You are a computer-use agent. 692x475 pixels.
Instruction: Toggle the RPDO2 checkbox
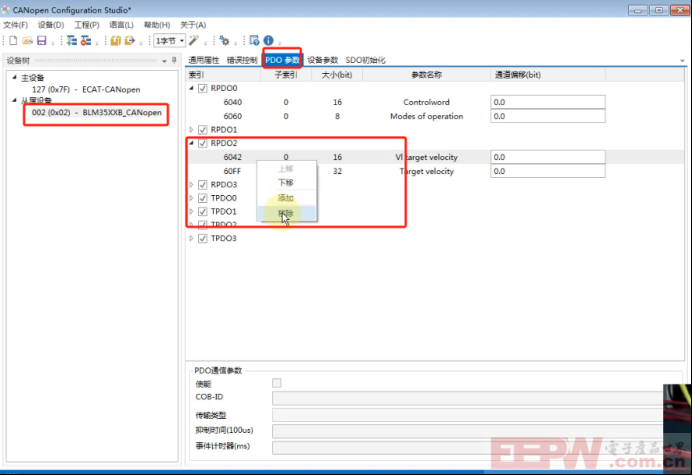[x=203, y=143]
